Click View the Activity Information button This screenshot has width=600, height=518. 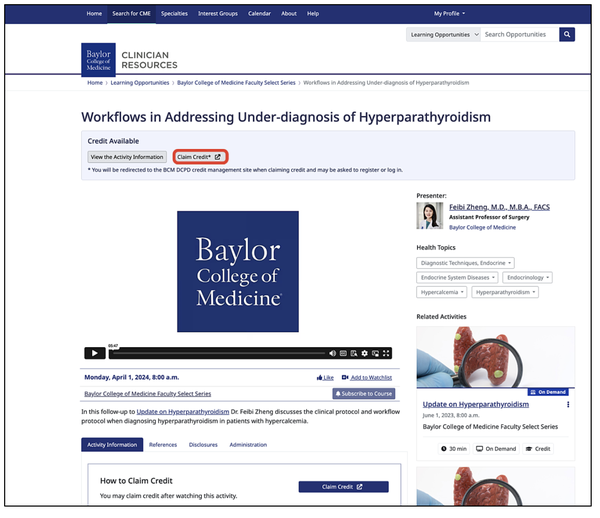[x=127, y=157]
